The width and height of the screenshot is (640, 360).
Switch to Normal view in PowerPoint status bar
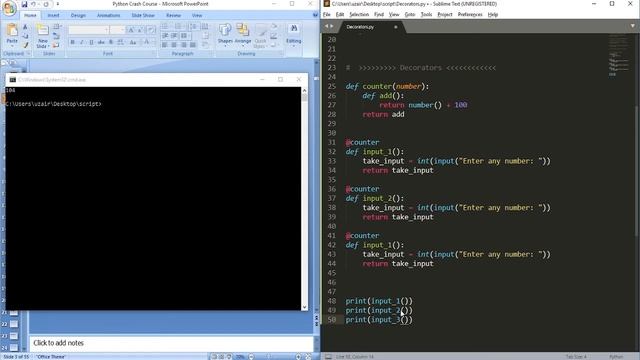[214, 357]
